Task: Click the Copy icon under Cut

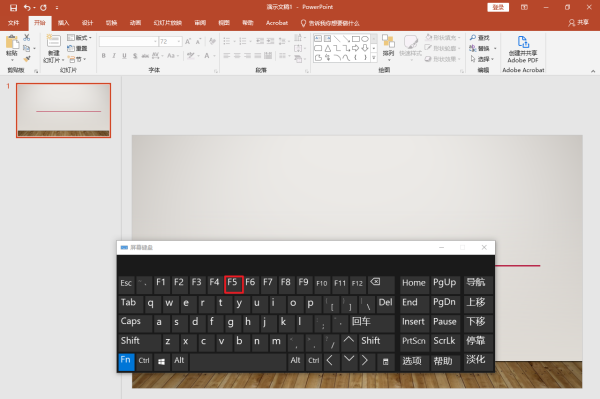Action: point(26,48)
